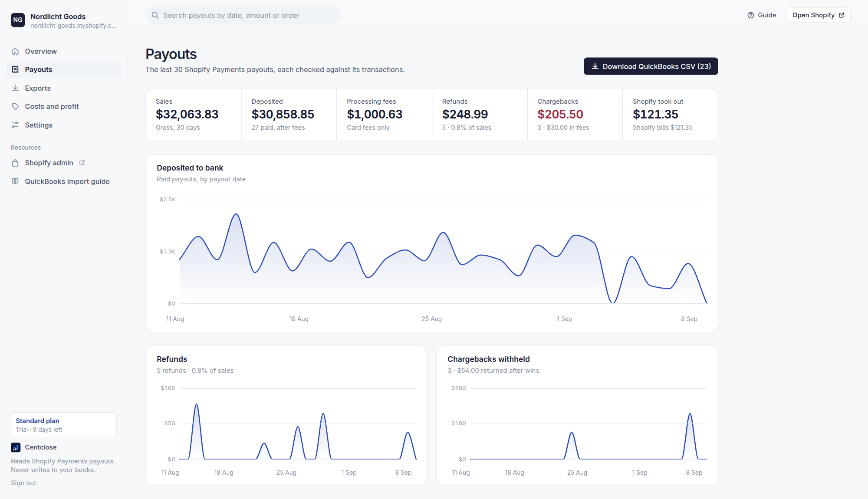Screen dimensions: 868x499
Task: Click the 'Shopify bills $121.35' caption
Action: point(662,128)
